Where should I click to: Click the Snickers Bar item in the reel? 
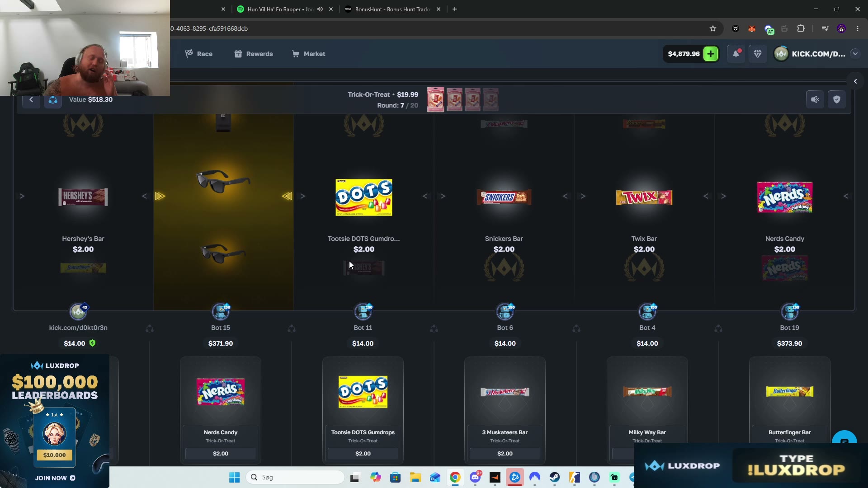[504, 197]
